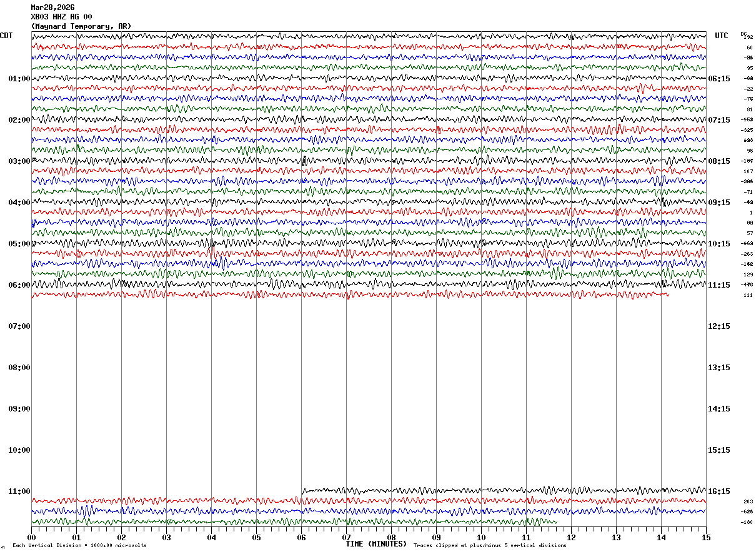
Task: Click the 203 DC offset value
Action: 748,501
